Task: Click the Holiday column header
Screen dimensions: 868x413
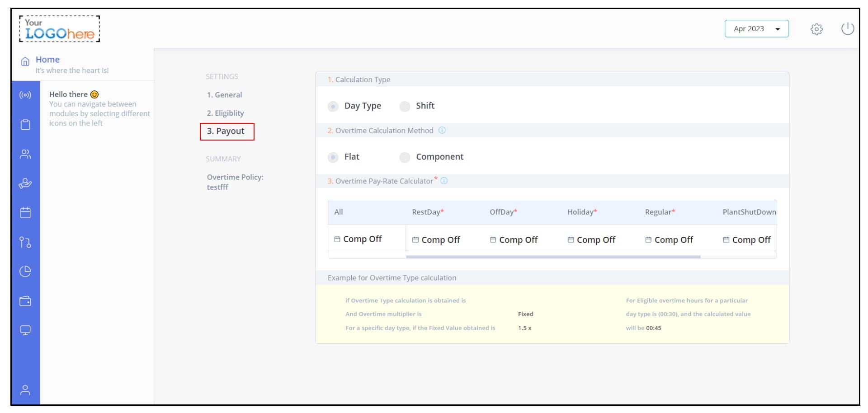Action: [x=582, y=212]
